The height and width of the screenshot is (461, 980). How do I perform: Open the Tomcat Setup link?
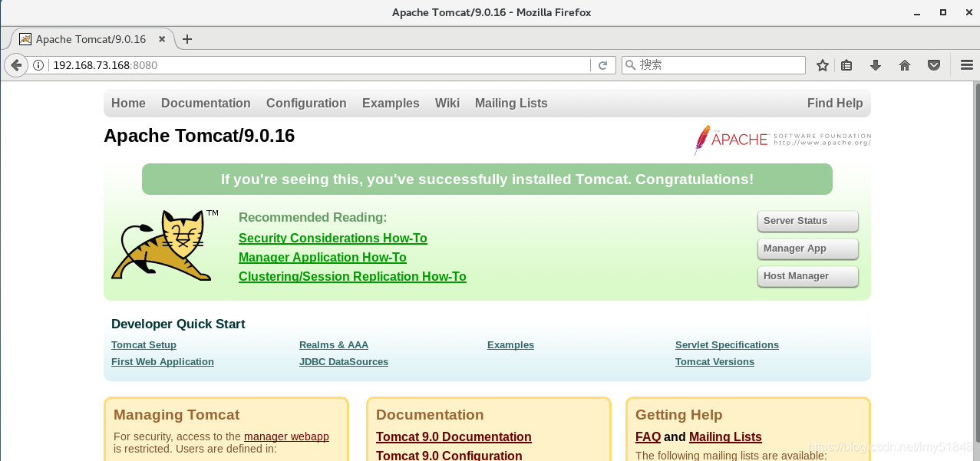pos(144,345)
